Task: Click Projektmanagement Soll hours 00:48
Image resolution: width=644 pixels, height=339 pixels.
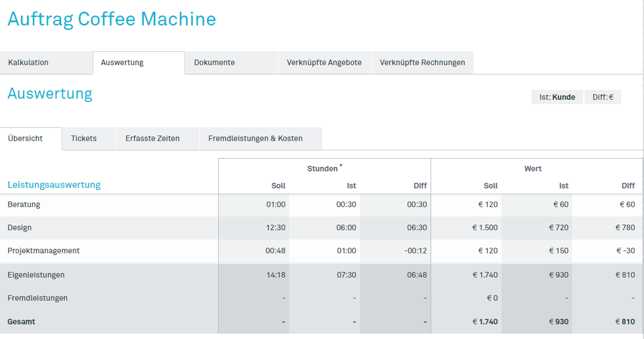Action: [275, 251]
